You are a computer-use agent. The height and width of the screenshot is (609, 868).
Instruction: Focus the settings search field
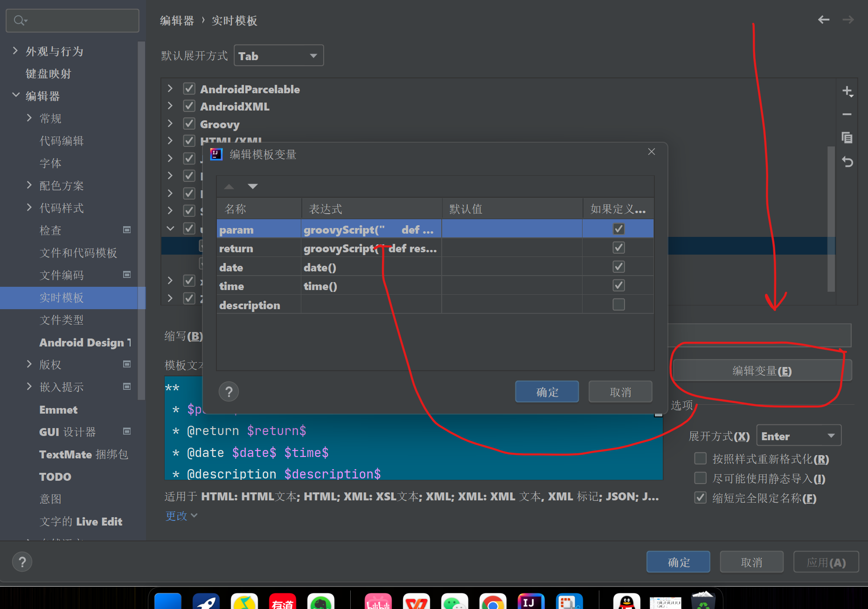72,21
